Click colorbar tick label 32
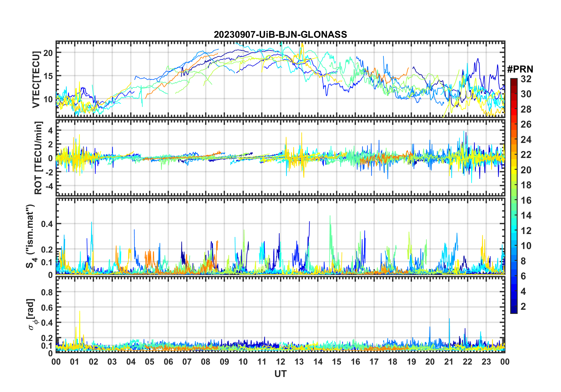561x392 pixels. point(526,79)
